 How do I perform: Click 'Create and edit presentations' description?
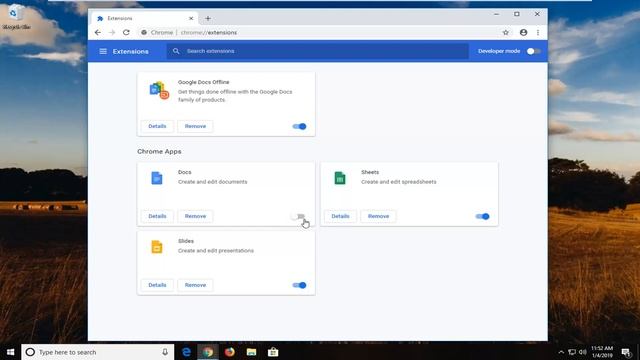(216, 251)
